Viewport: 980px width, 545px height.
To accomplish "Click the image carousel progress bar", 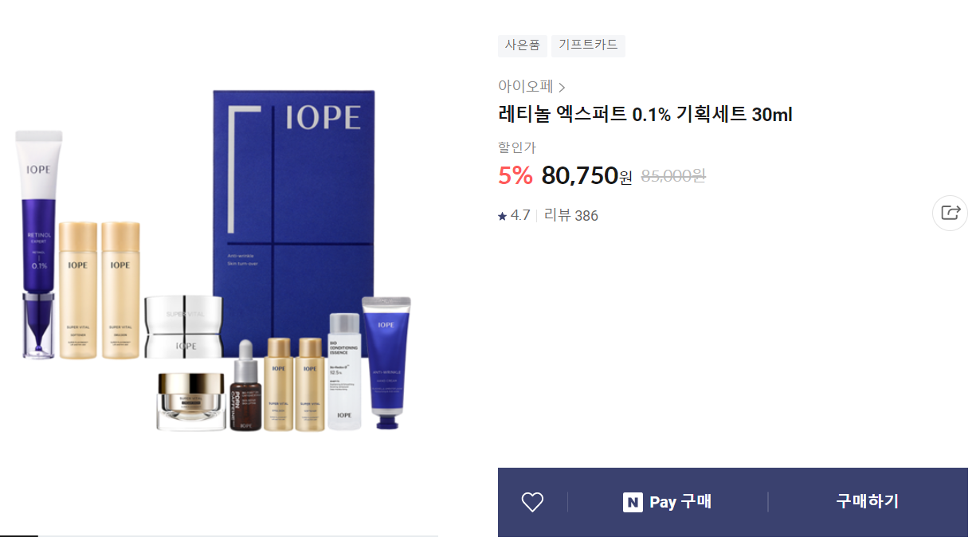I will (x=219, y=536).
